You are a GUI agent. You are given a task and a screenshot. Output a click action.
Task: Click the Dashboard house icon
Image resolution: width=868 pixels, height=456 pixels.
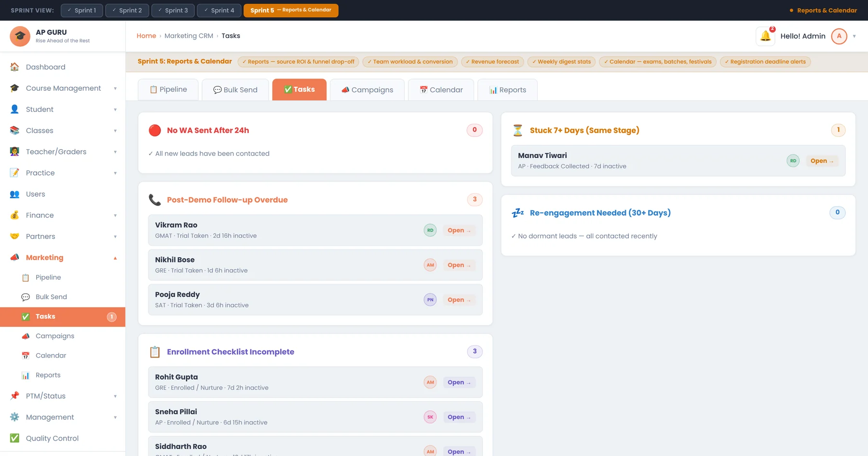[x=15, y=67]
